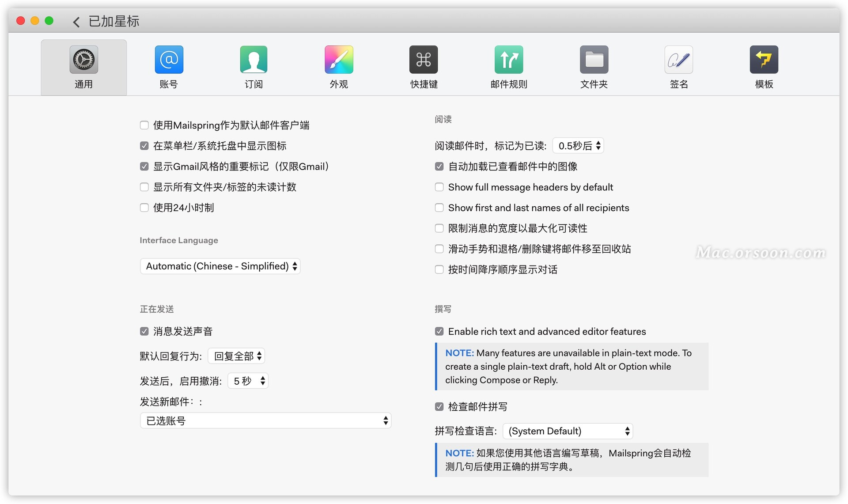Enable Show full message headers by default

tap(439, 187)
